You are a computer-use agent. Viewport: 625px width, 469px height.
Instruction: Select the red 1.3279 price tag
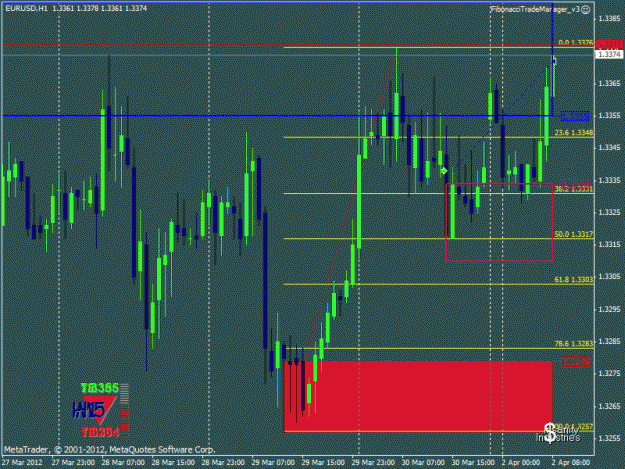click(x=575, y=362)
